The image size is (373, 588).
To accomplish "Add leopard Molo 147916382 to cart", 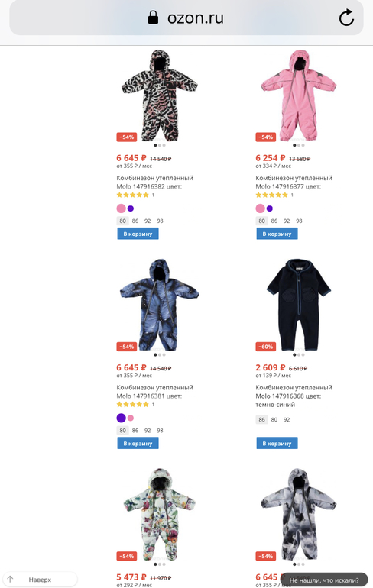I will 138,234.
